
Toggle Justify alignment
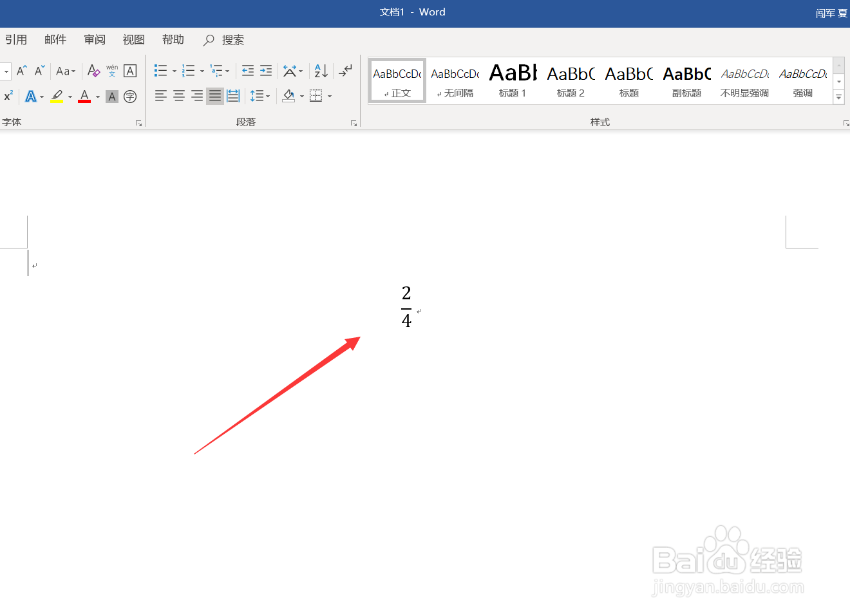point(215,96)
